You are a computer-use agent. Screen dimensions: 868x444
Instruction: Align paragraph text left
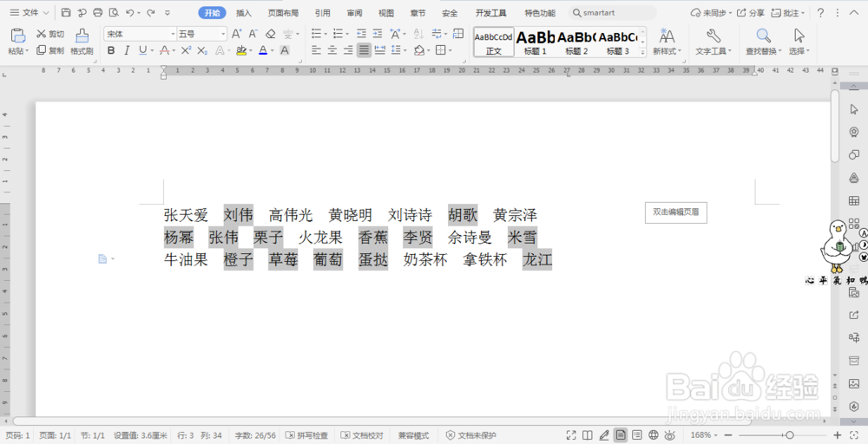tap(316, 50)
